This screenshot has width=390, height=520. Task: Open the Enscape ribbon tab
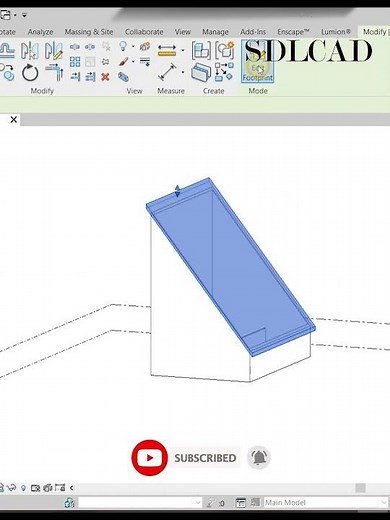pos(293,32)
